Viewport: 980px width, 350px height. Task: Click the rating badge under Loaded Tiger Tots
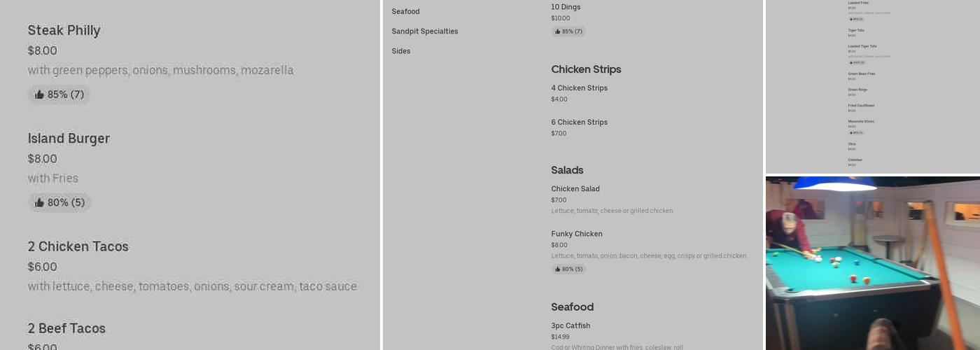tap(856, 62)
